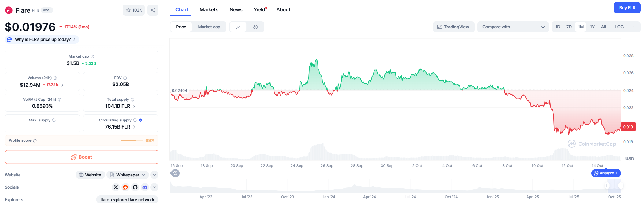
Task: Open the News tab
Action: 236,10
